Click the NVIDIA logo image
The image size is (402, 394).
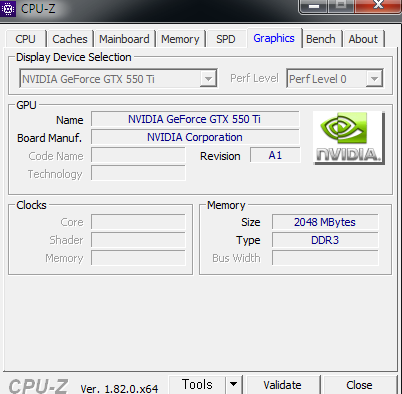coord(349,138)
